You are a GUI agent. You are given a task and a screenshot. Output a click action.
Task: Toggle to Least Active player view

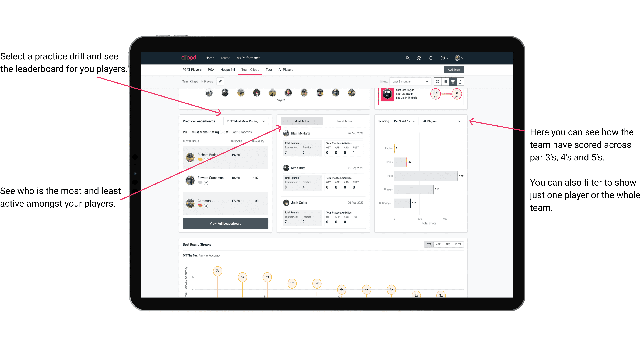344,121
